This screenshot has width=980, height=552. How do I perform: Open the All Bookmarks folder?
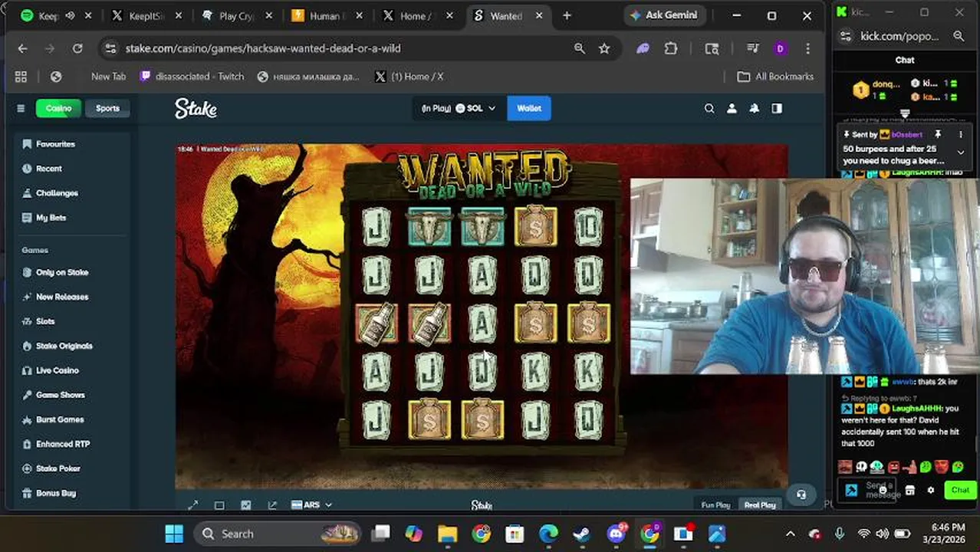tap(775, 77)
